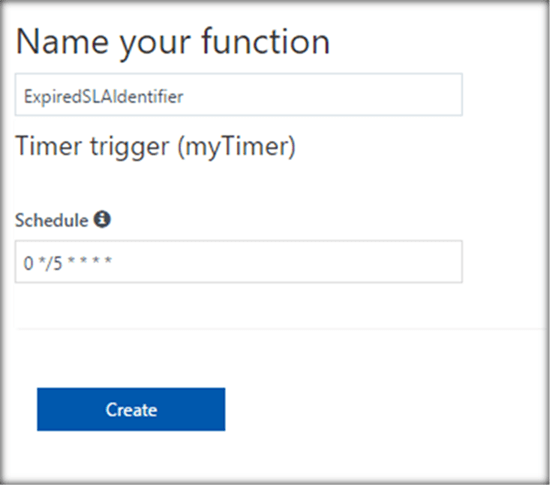Focus the Schedule cron expression field

click(239, 262)
